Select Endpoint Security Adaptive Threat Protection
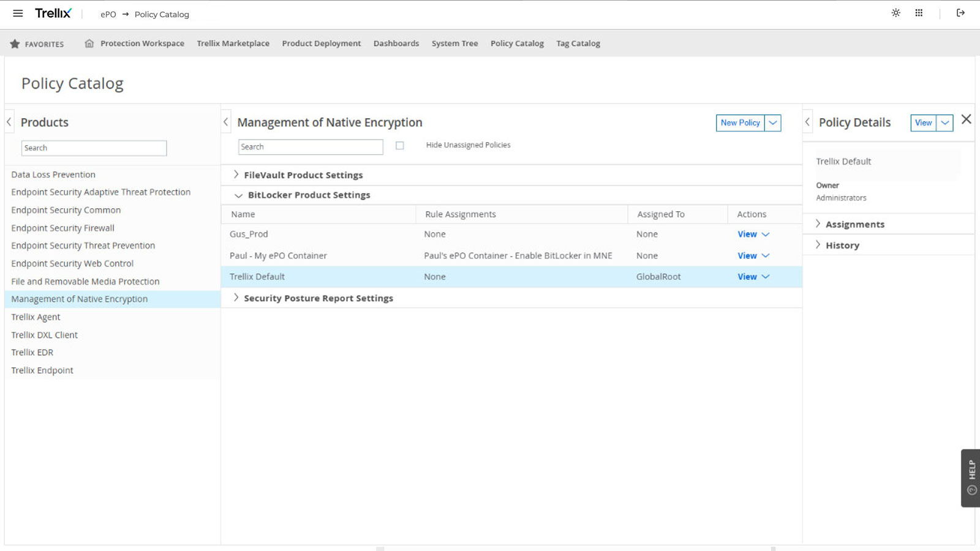 point(101,192)
